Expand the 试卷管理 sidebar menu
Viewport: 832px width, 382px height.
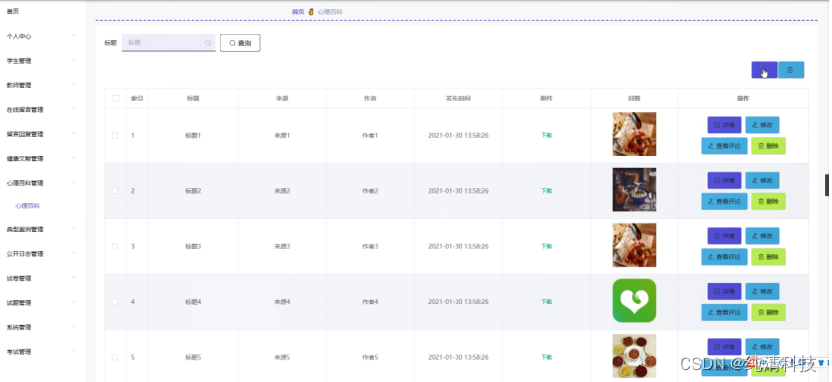(x=41, y=278)
